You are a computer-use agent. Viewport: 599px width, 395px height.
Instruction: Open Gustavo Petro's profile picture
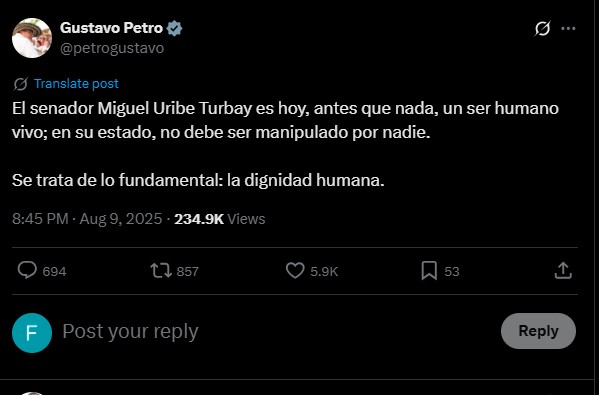(32, 38)
